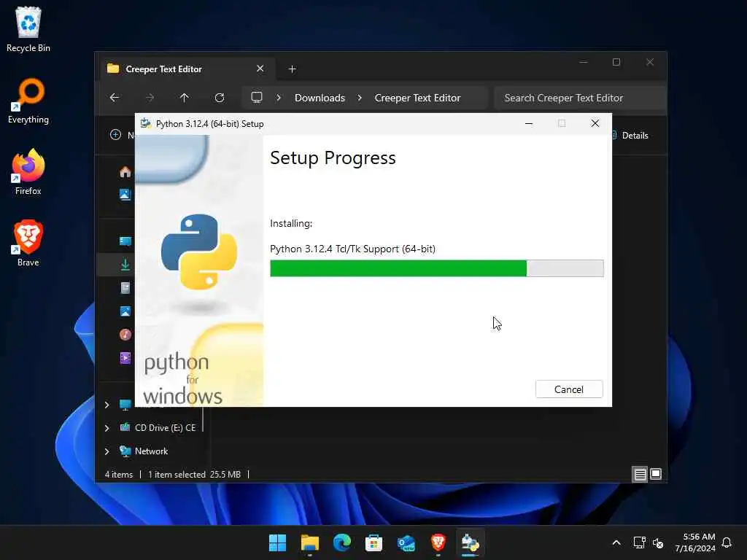
Task: Click the New button in Explorer toolbar
Action: (x=122, y=135)
